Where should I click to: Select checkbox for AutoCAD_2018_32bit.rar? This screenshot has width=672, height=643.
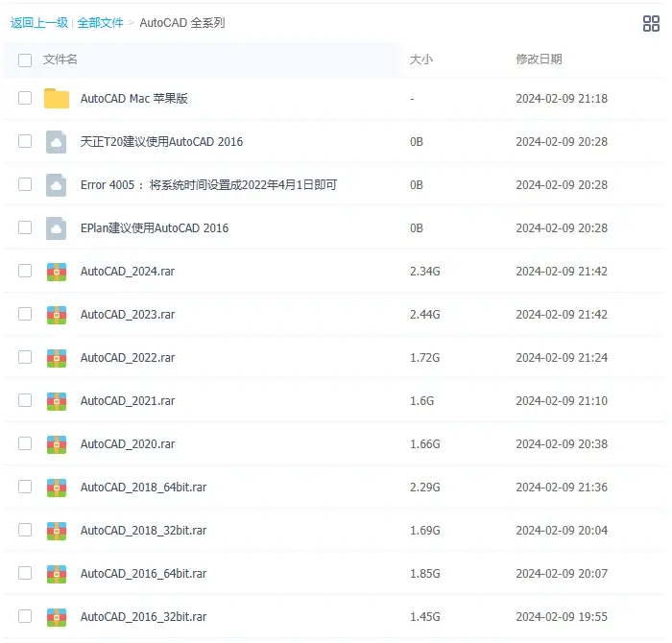(25, 530)
